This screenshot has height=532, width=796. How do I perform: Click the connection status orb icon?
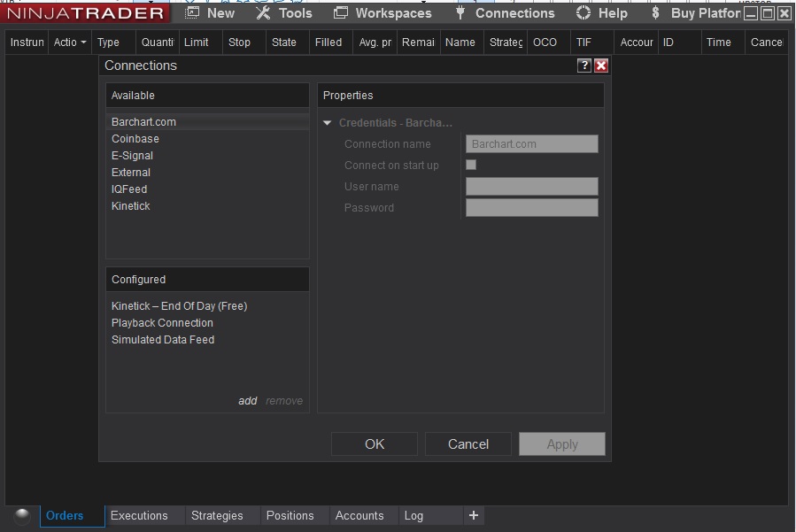(22, 516)
